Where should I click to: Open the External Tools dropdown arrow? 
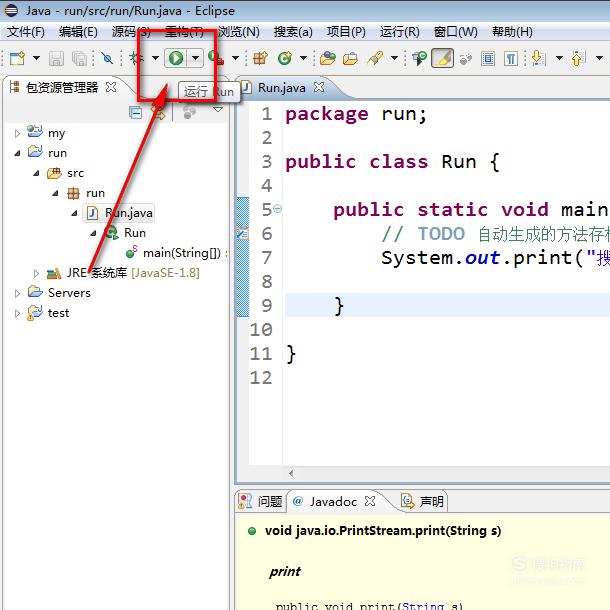[x=235, y=58]
